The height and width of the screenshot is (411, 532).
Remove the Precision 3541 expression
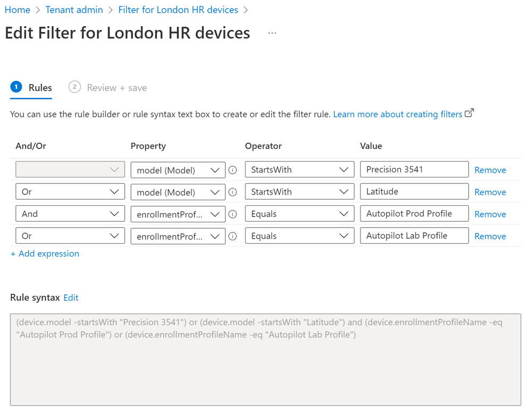point(490,170)
